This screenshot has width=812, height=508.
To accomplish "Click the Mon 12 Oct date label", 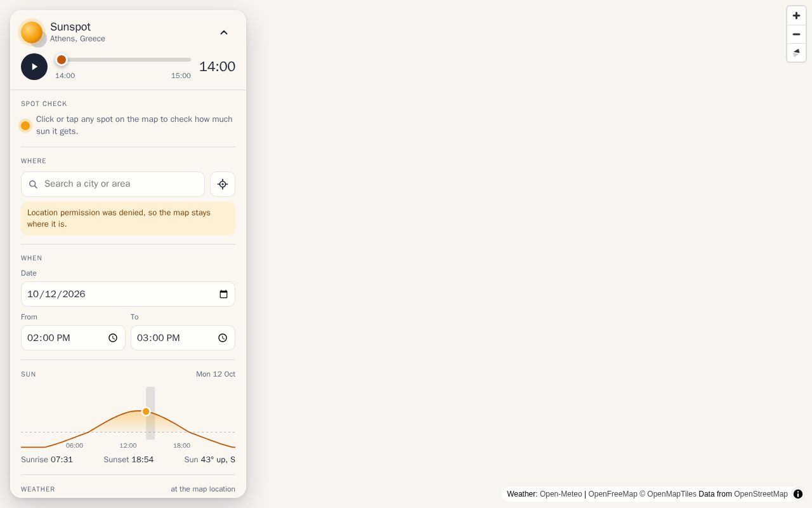I will tap(216, 374).
